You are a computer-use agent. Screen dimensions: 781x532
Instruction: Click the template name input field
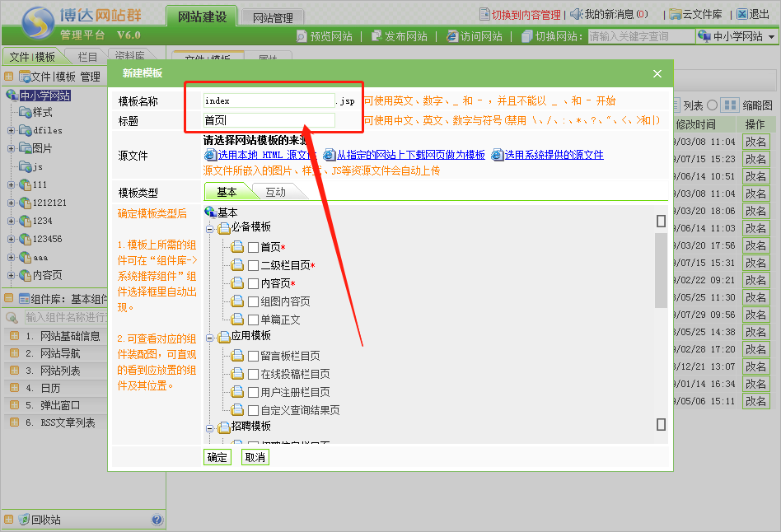click(269, 100)
